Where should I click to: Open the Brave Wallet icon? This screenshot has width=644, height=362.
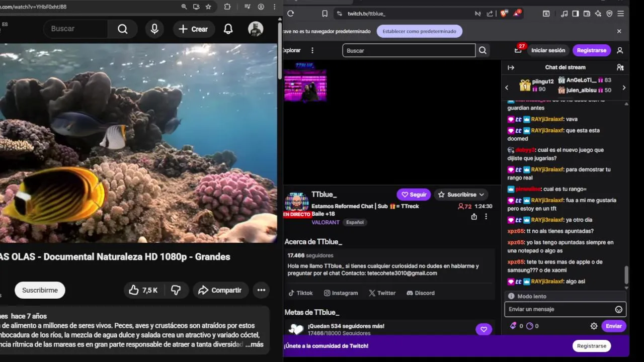tap(587, 14)
